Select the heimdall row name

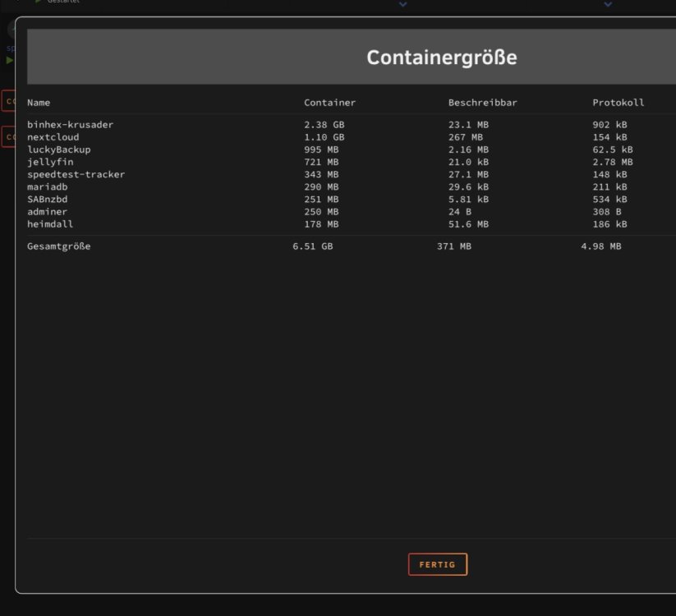tap(50, 224)
